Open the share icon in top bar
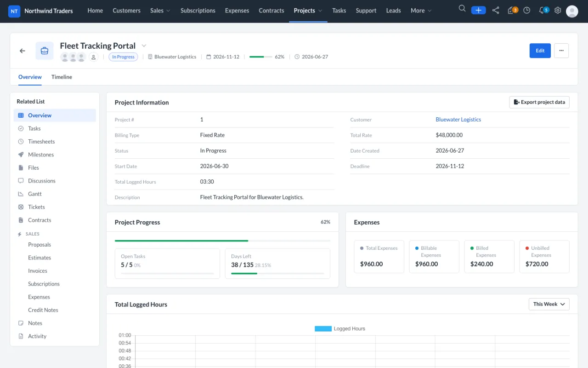This screenshot has width=588, height=368. 496,10
